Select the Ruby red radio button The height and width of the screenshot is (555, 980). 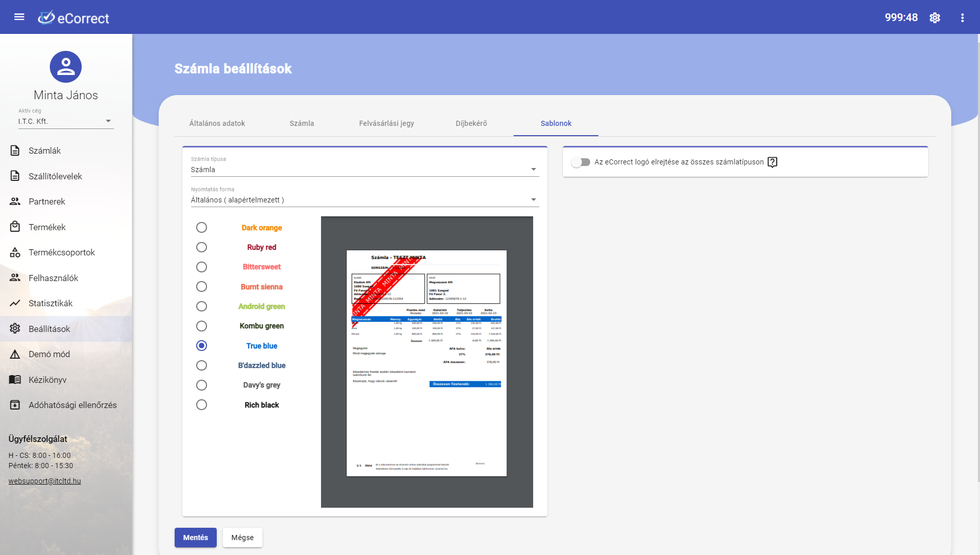pos(201,247)
